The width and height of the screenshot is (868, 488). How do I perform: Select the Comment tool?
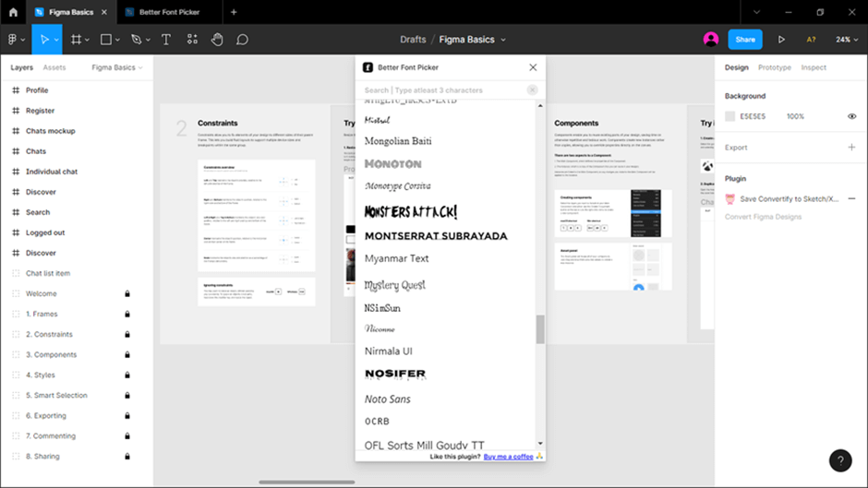[243, 40]
